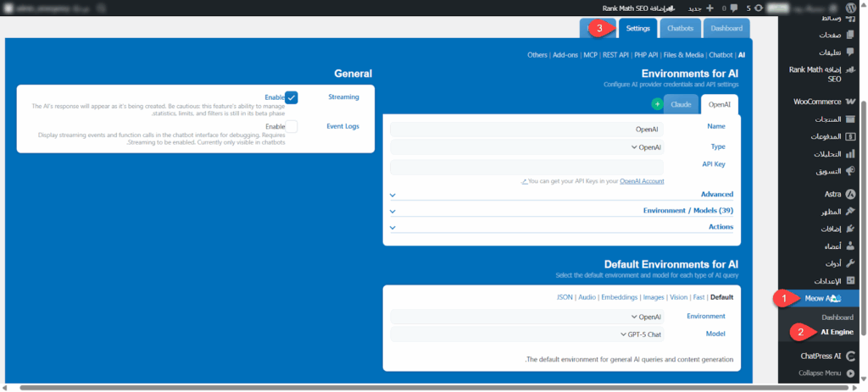Expand the Advanced section

coord(563,195)
